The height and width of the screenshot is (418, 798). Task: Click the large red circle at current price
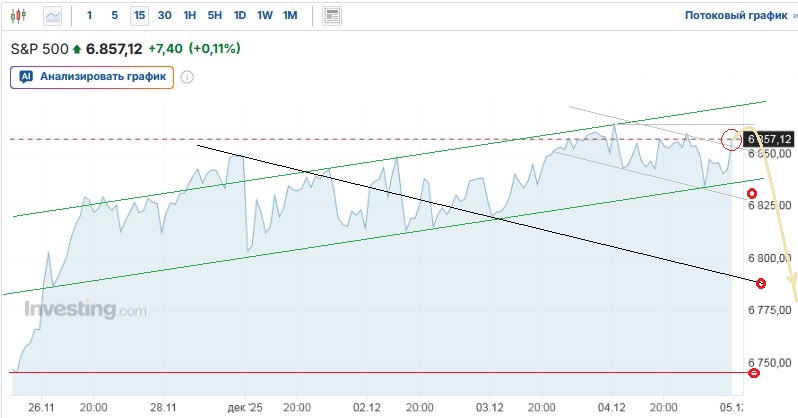click(731, 140)
